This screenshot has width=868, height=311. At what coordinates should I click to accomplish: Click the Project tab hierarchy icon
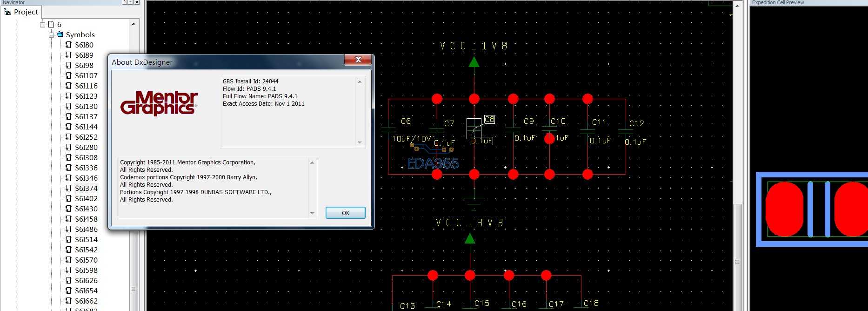7,12
